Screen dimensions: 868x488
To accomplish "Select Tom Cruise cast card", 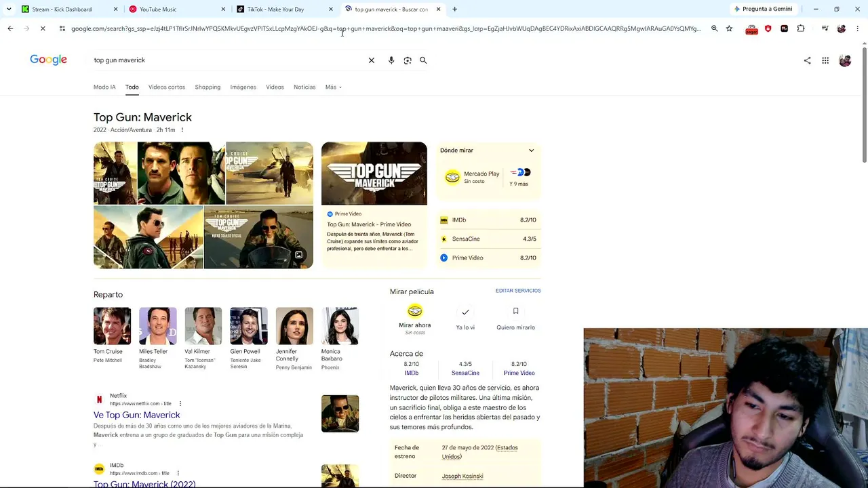I will tap(113, 335).
